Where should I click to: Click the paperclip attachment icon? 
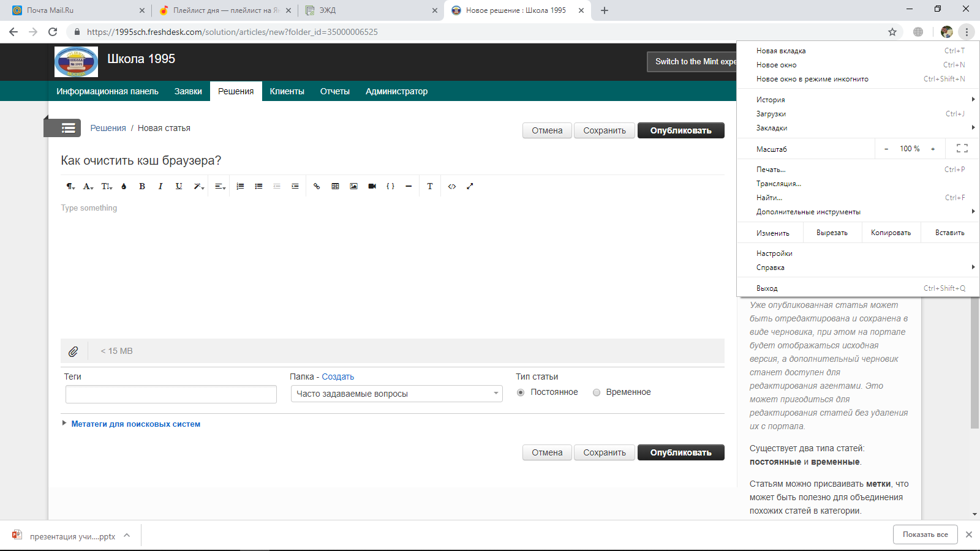(73, 351)
